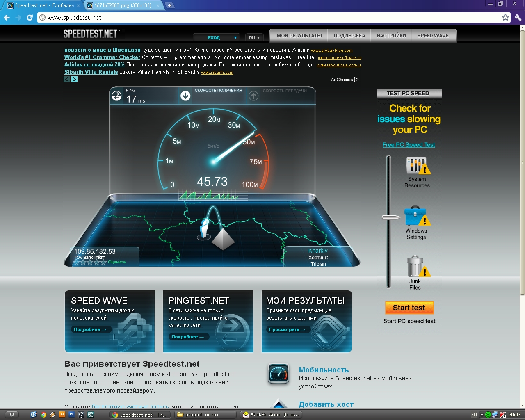
Task: Open the World's #1 Grammar Checker ad
Action: [102, 57]
